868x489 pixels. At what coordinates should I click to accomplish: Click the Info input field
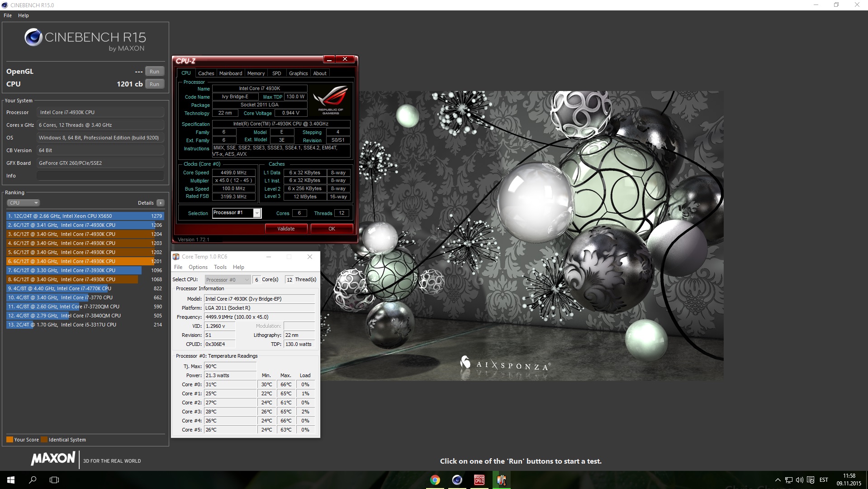100,176
